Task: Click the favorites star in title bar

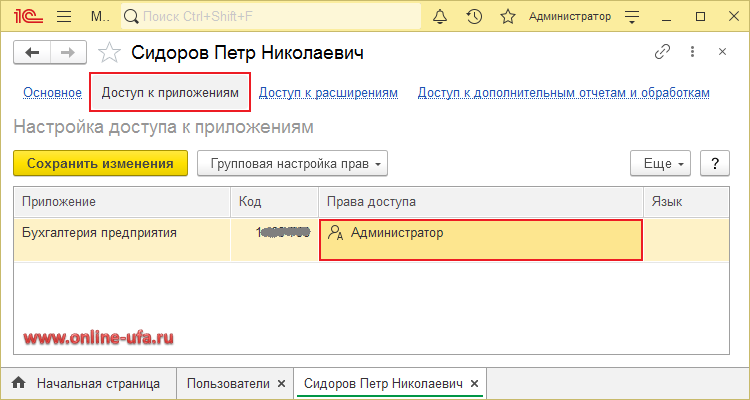Action: click(508, 17)
